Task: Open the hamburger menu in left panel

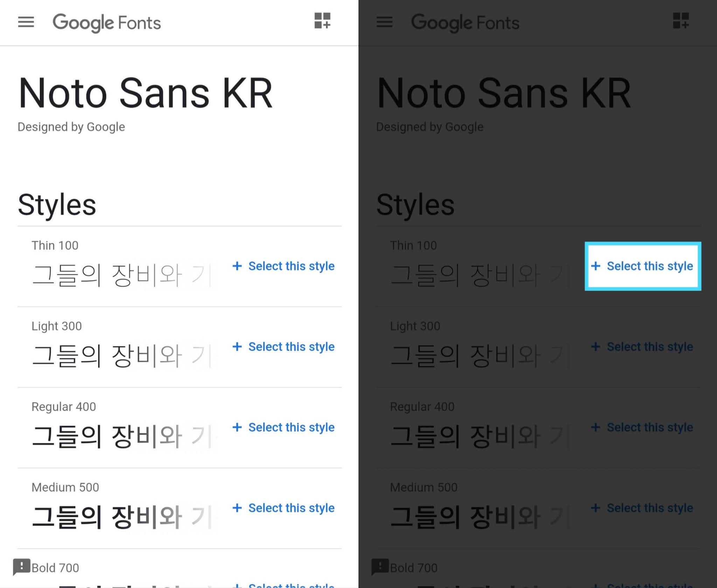Action: (x=26, y=22)
